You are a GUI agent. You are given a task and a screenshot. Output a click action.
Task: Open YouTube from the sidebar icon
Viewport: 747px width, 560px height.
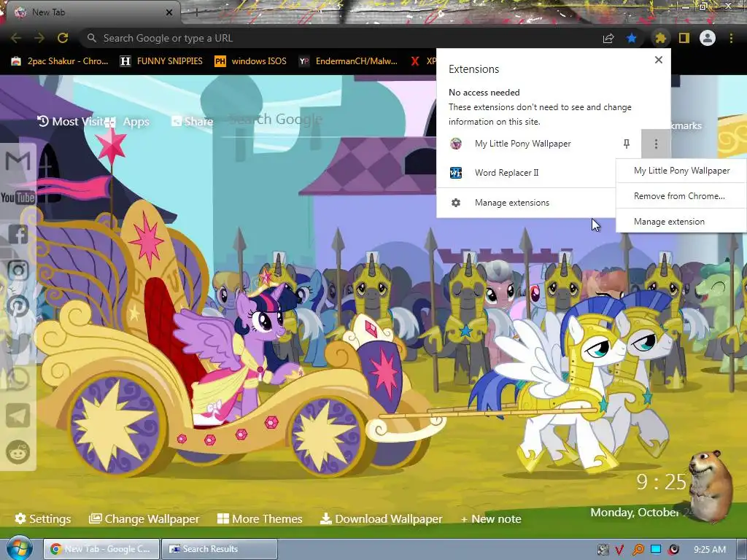coord(18,197)
